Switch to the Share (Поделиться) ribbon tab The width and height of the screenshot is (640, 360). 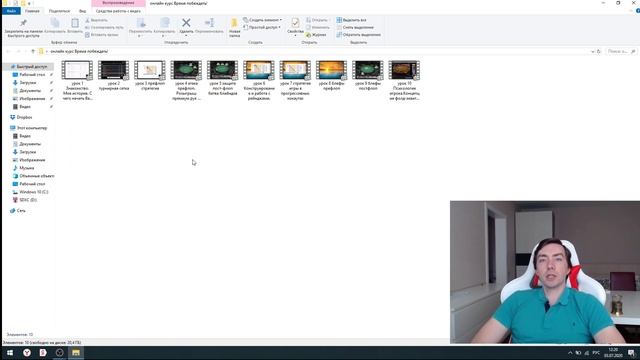pos(59,11)
